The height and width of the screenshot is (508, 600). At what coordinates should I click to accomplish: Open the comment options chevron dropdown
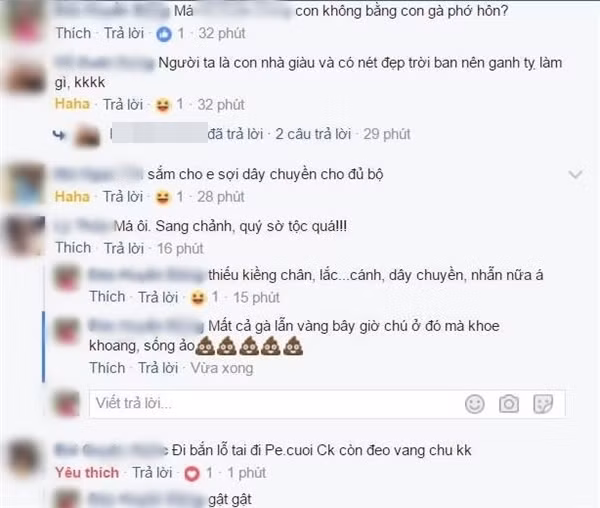(x=575, y=174)
